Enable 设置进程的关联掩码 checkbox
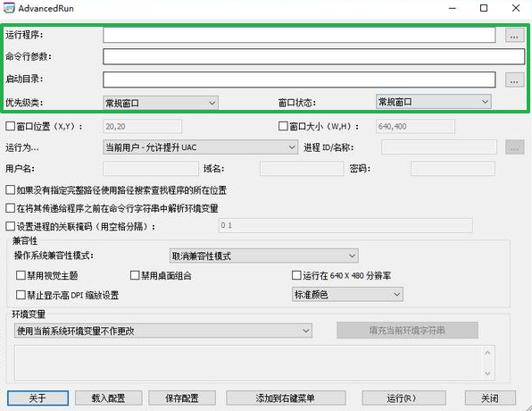Screen dimensions: 532x411 10,226
